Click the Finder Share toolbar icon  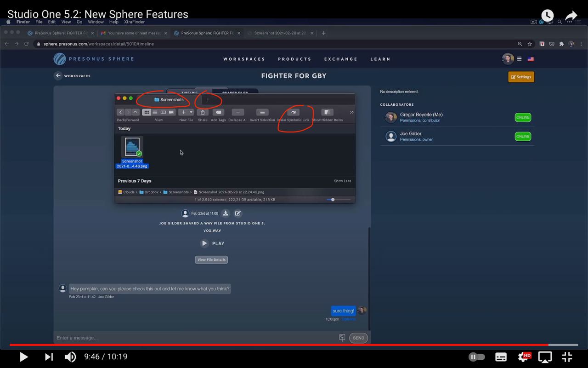203,112
